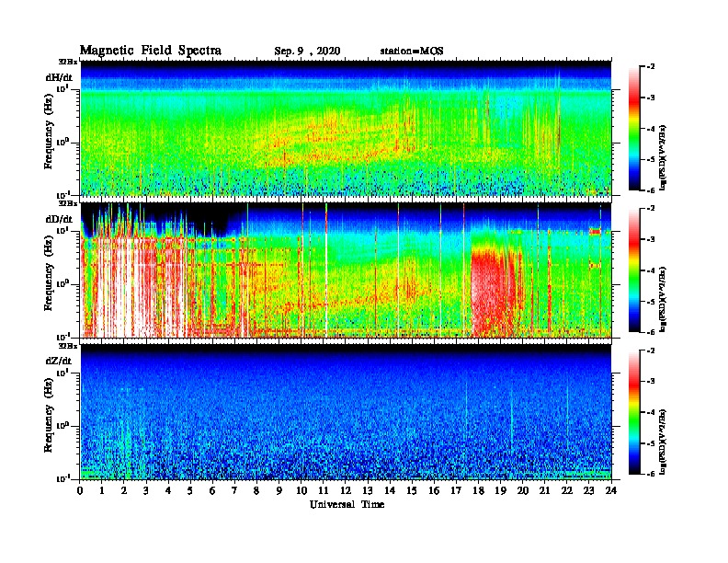Click the color scale bar beside dH/dt plot
Screen dimensions: 728x563
coord(634,129)
